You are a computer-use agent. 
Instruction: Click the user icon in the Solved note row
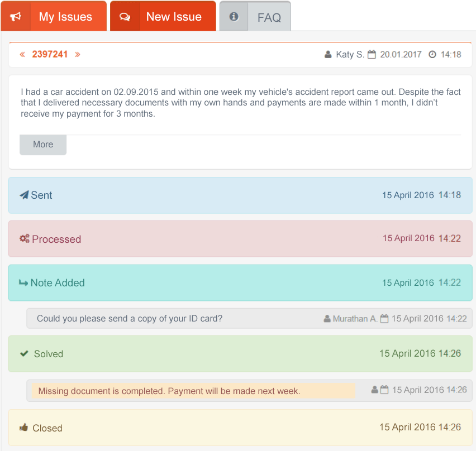click(375, 390)
